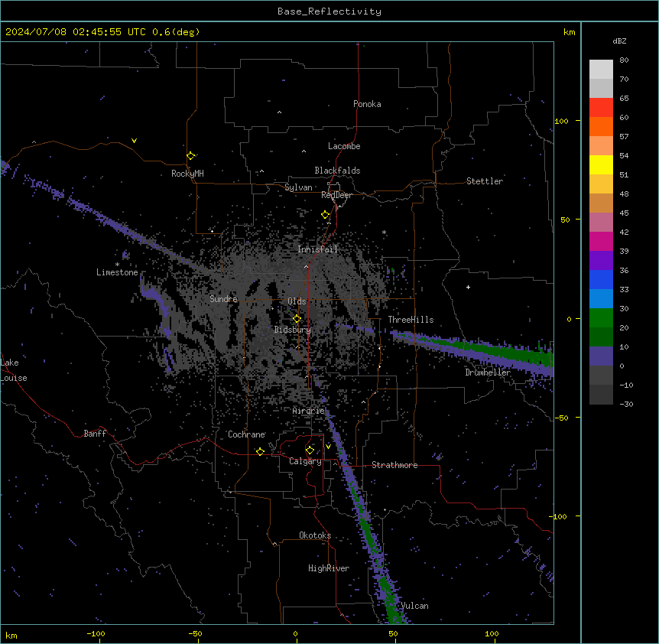This screenshot has height=644, width=659.
Task: Select the Sundre label
Action: click(x=223, y=299)
